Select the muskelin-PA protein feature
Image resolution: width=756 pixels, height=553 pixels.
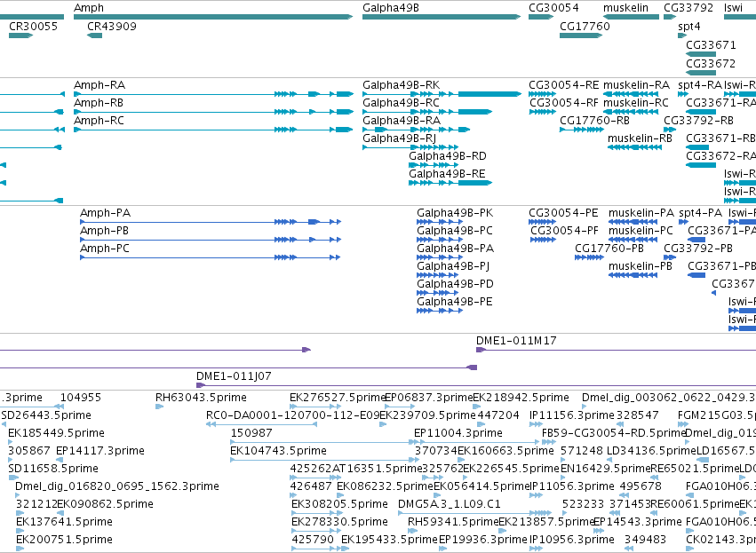point(633,222)
